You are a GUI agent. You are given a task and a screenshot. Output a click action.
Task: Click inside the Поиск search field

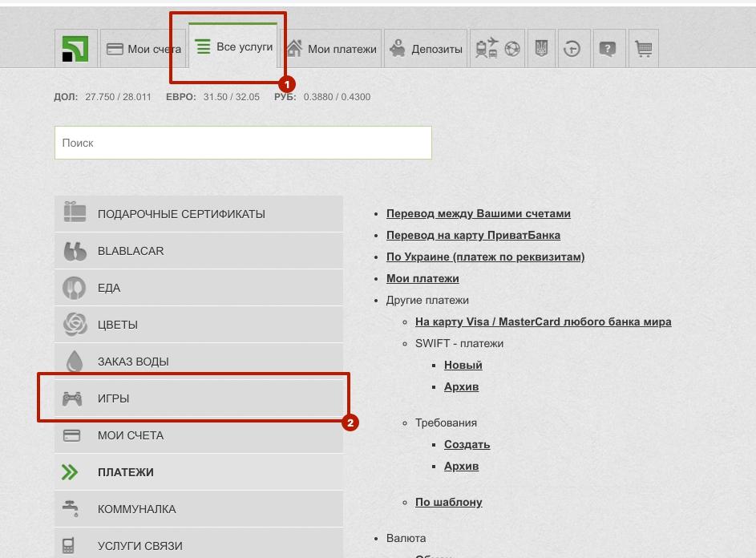point(243,143)
